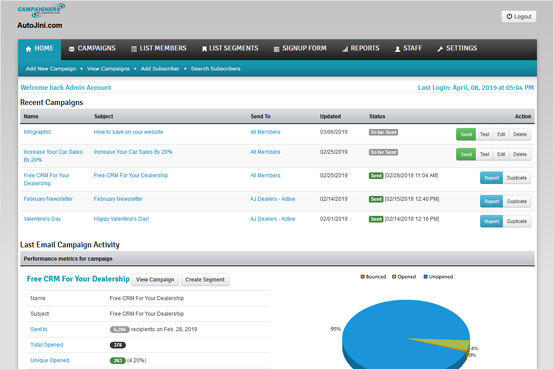Click the Campaigners logo

(41, 10)
